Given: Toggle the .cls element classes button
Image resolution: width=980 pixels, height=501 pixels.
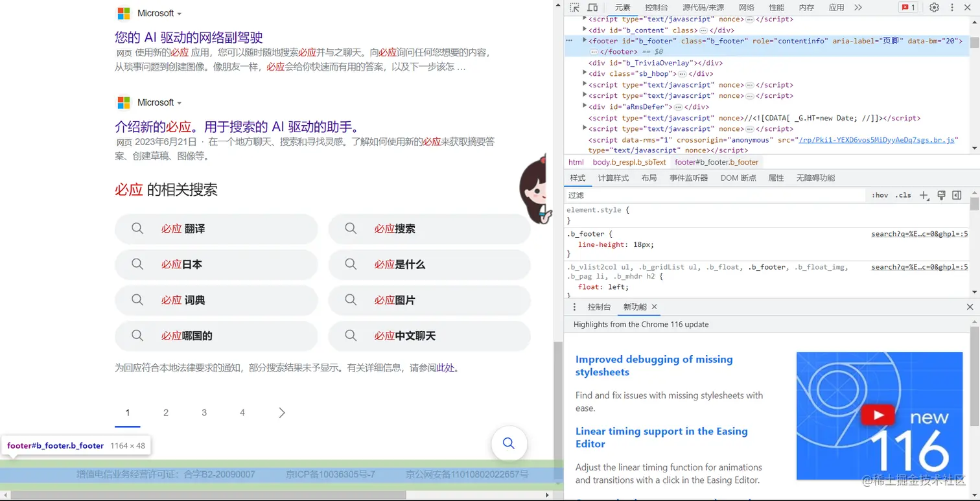Looking at the screenshot, I should coord(903,195).
